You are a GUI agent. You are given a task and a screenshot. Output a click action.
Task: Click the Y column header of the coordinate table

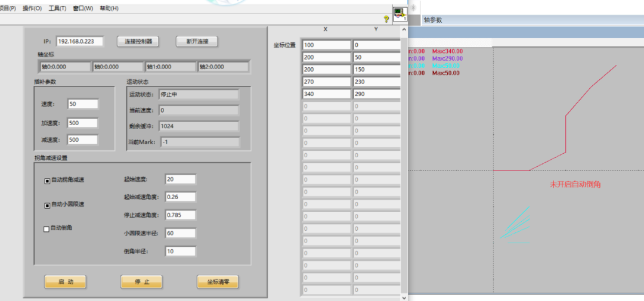tap(376, 30)
